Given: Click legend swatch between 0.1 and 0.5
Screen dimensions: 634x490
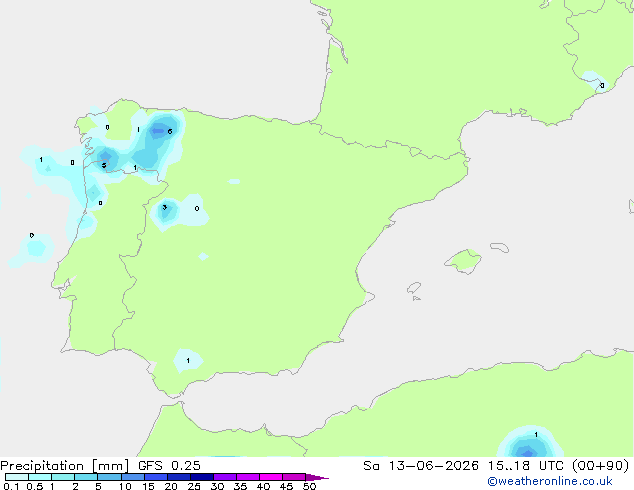Looking at the screenshot, I should (17, 477).
